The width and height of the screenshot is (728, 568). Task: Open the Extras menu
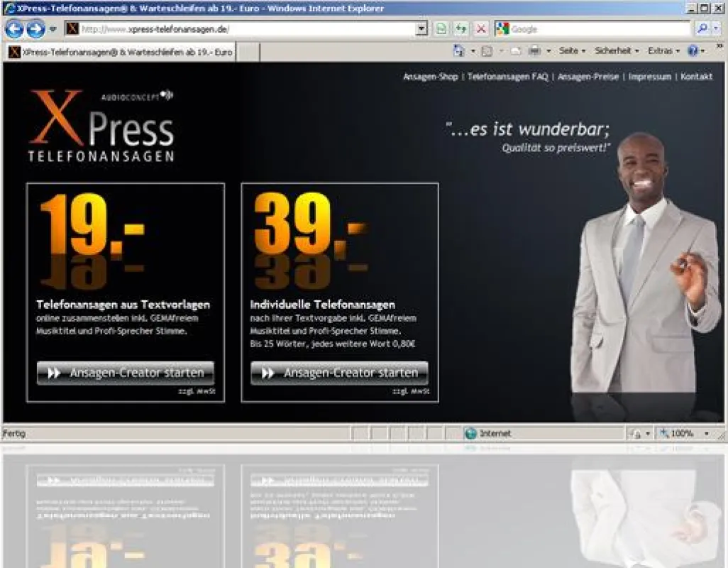[x=663, y=50]
